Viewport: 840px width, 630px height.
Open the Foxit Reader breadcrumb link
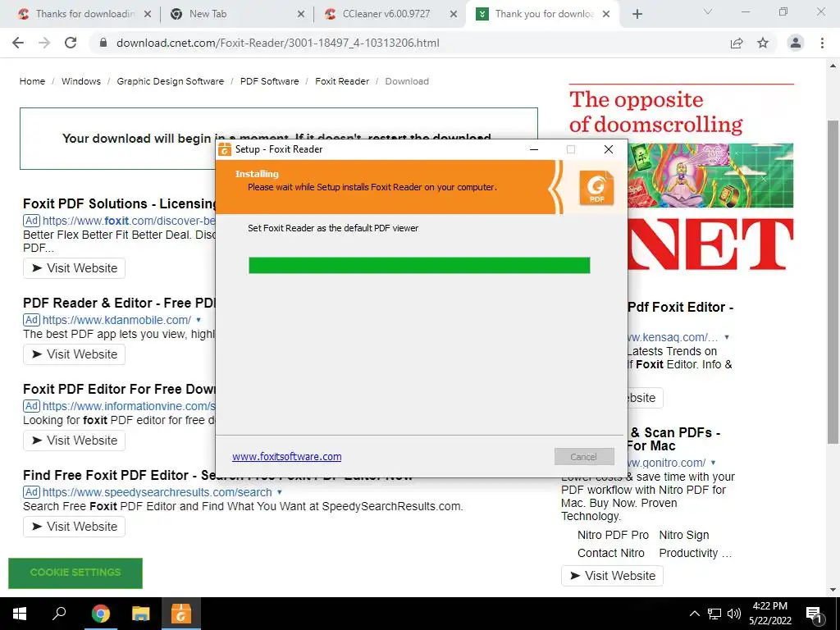342,81
